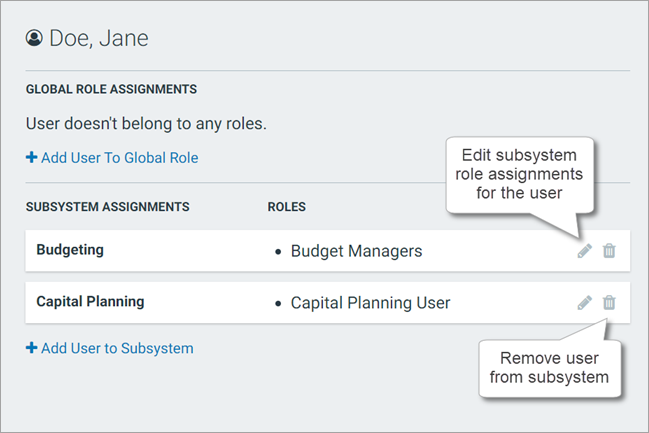Image resolution: width=649 pixels, height=433 pixels.
Task: Click the pencil icon in Capital Planning row
Action: pyautogui.click(x=585, y=302)
